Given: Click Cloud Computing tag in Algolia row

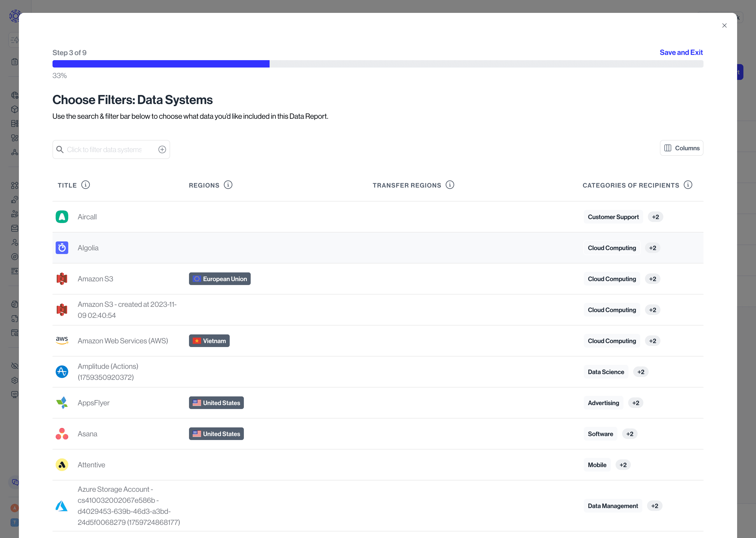Looking at the screenshot, I should (x=612, y=248).
